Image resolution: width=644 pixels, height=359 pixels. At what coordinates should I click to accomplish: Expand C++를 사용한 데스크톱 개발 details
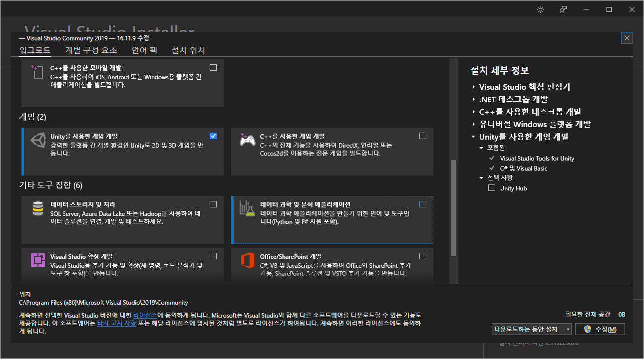click(x=473, y=112)
